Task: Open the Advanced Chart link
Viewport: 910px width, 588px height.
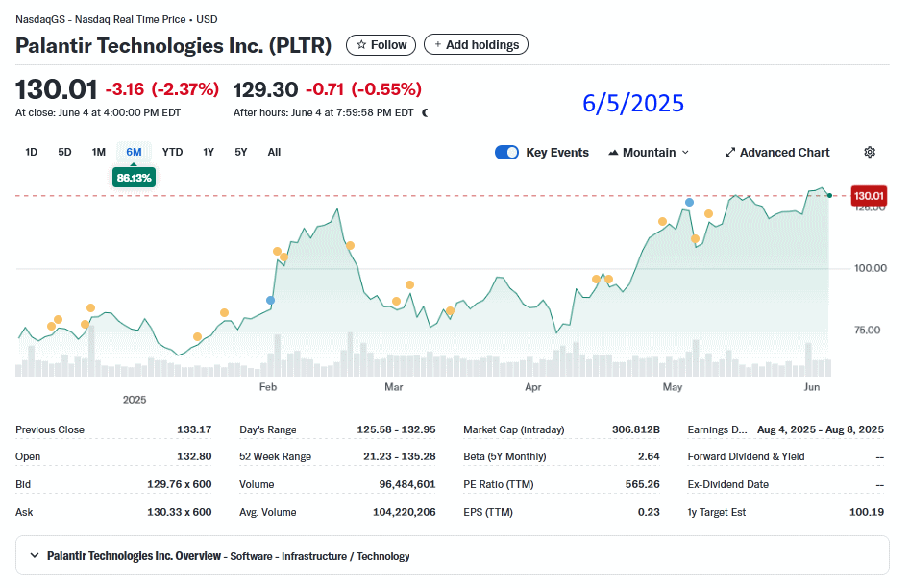Action: 777,153
